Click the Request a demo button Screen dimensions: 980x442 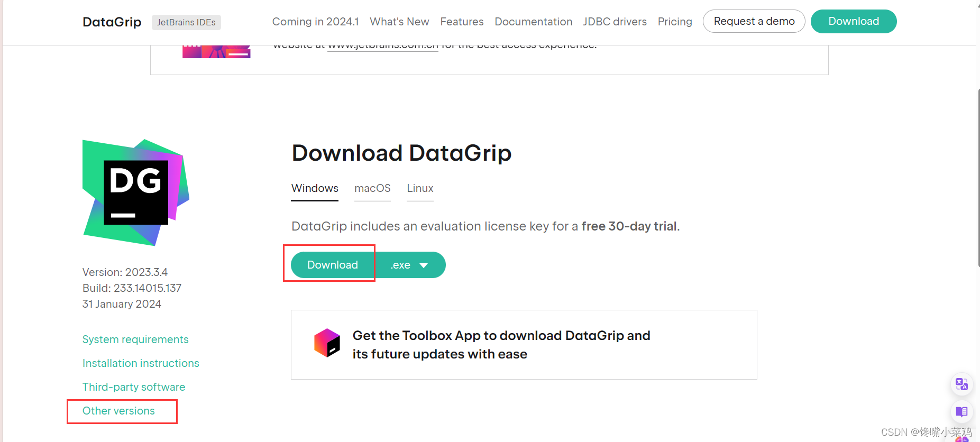[754, 21]
